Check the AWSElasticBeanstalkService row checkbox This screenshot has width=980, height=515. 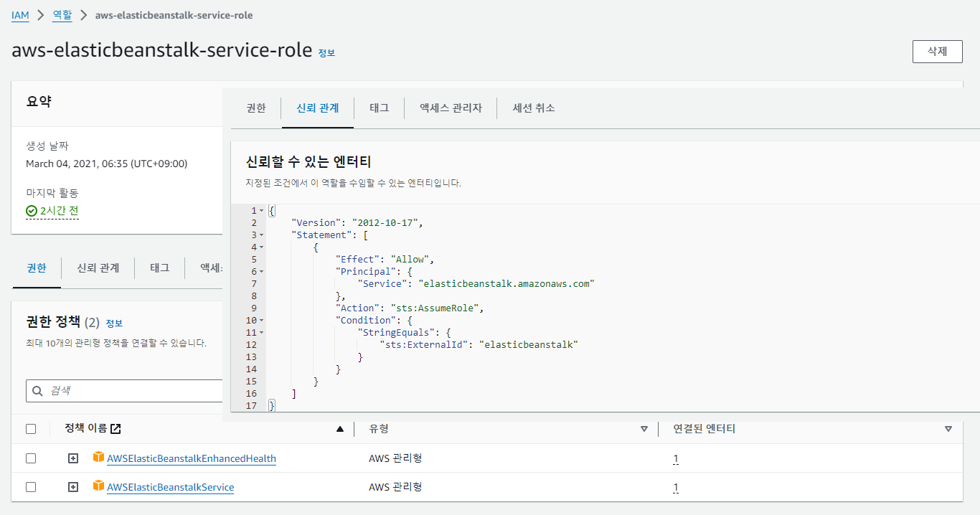pyautogui.click(x=31, y=487)
